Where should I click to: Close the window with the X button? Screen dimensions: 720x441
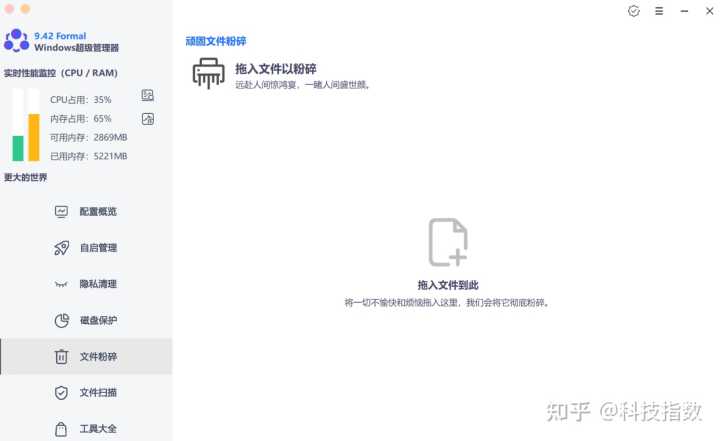coord(709,11)
